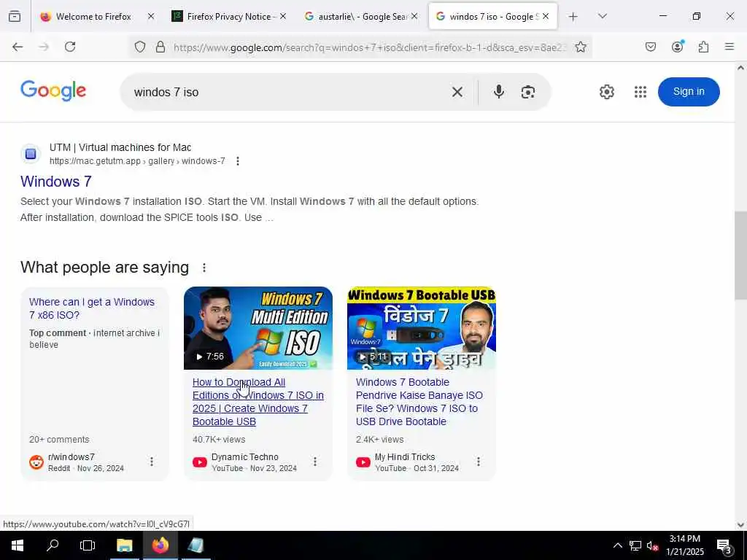747x560 pixels.
Task: Open Google apps grid
Action: coord(640,91)
